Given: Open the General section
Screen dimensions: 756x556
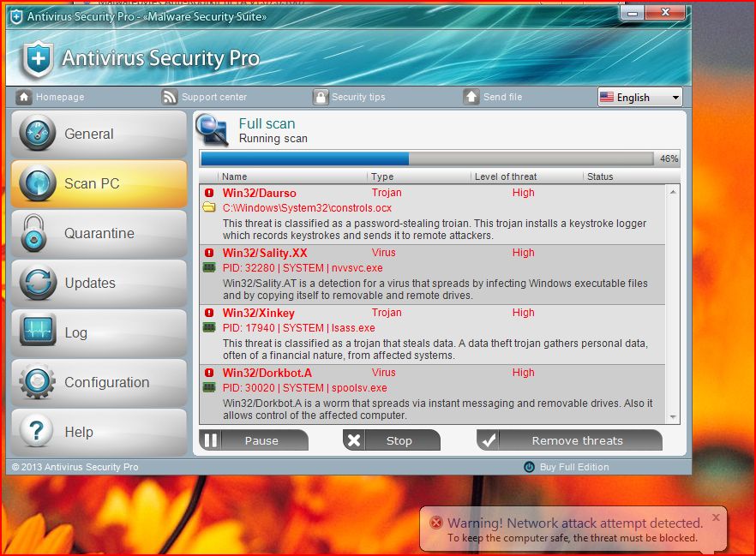Looking at the screenshot, I should [x=99, y=134].
